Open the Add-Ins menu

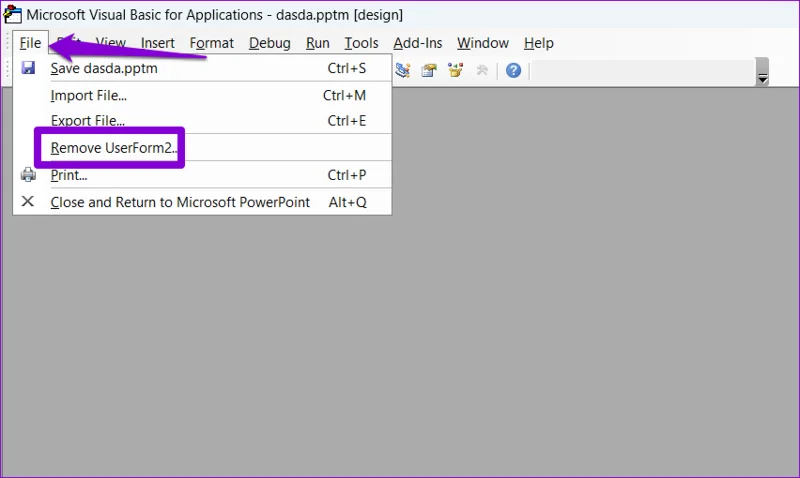pos(417,43)
